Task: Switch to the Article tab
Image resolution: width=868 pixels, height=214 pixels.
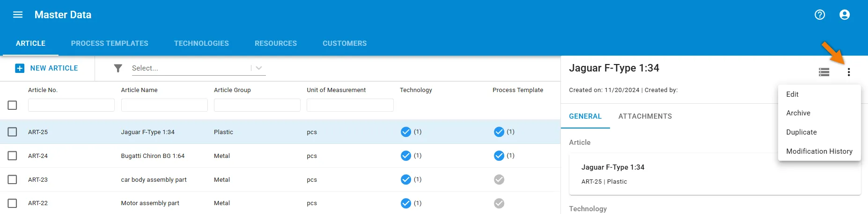Action: (x=30, y=43)
